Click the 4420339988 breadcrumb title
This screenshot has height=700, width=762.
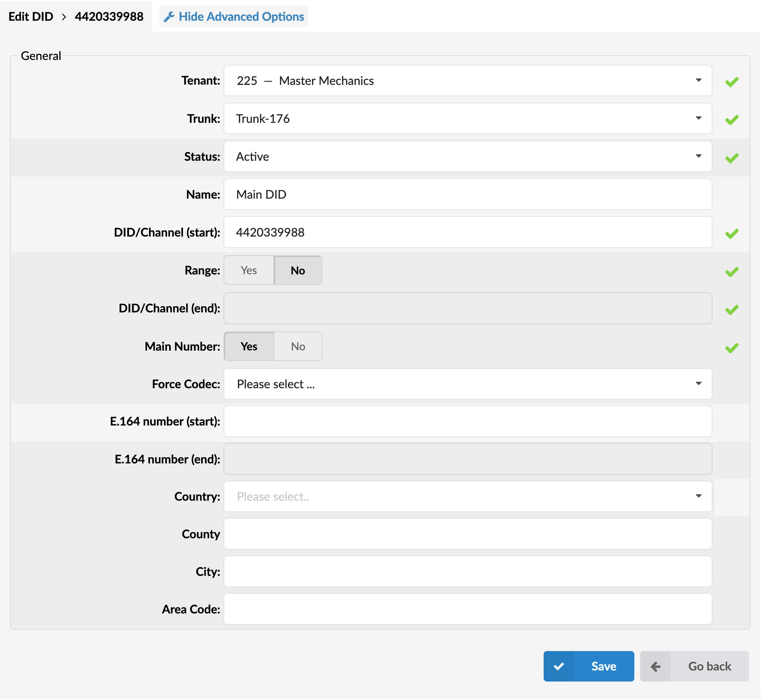(110, 17)
